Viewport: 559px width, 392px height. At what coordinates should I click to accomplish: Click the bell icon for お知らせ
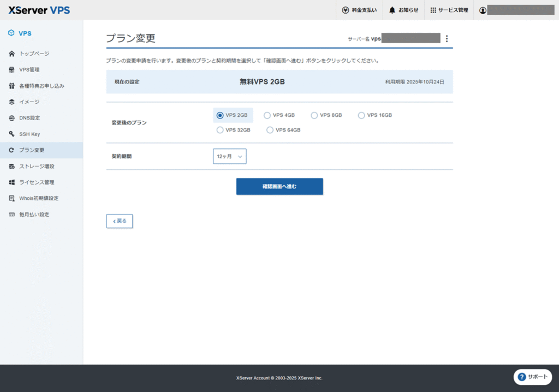point(393,10)
